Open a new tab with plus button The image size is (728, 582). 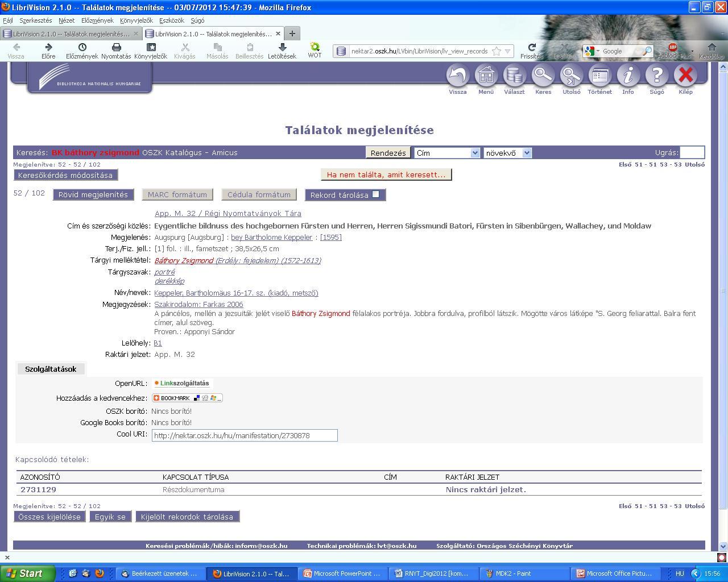[292, 34]
